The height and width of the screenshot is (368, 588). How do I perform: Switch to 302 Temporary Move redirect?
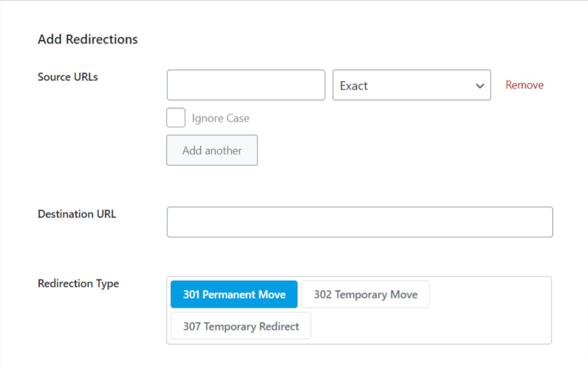click(x=365, y=294)
